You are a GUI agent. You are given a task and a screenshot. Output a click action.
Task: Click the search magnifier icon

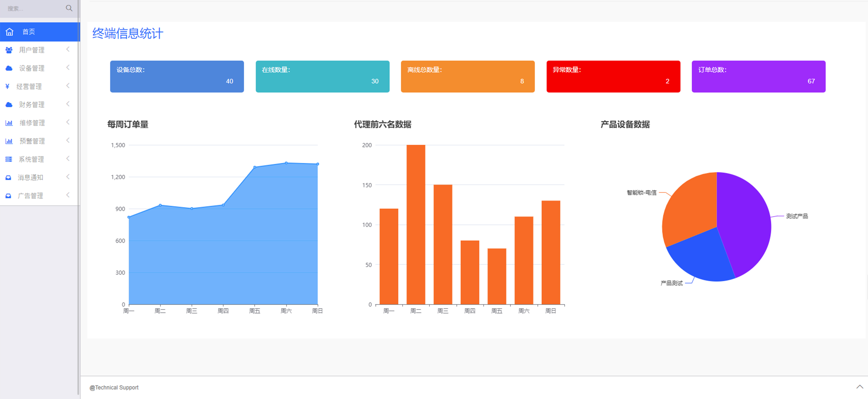click(69, 8)
